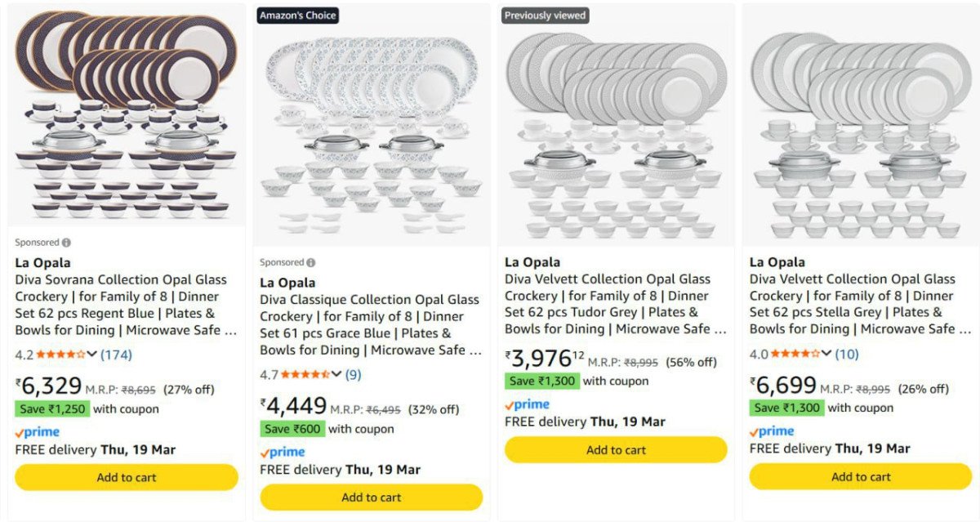This screenshot has height=522, width=980.
Task: Expand rating chevron beside 4.2 stars
Action: click(91, 355)
